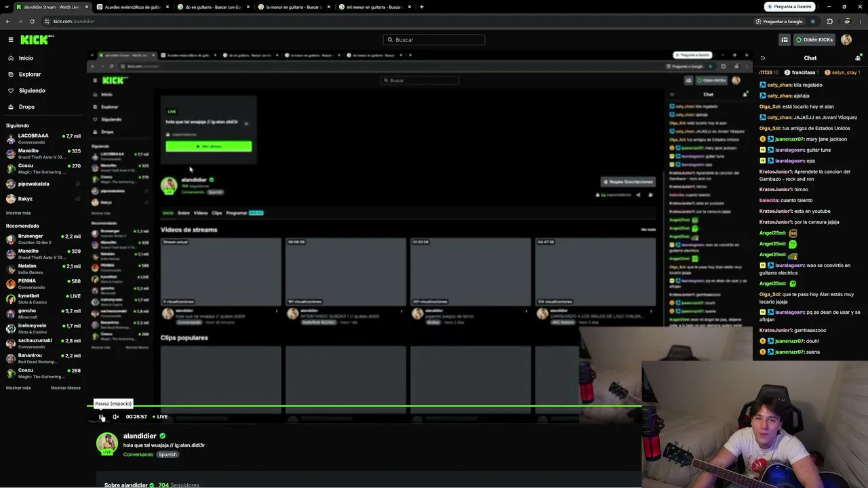
Task: Open the Chrome three-dot menu
Action: [x=860, y=21]
